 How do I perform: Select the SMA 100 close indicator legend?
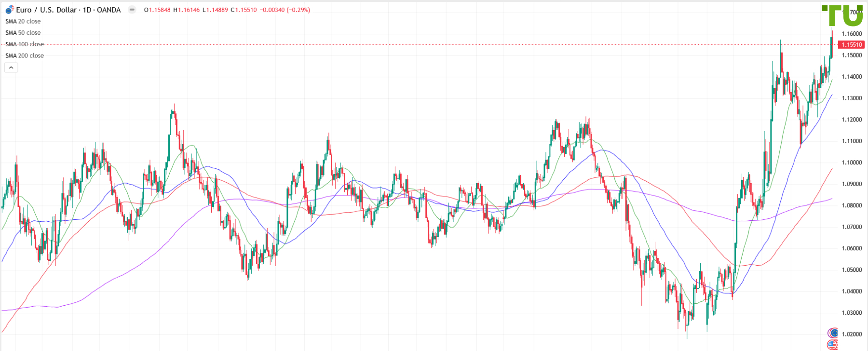[x=25, y=44]
